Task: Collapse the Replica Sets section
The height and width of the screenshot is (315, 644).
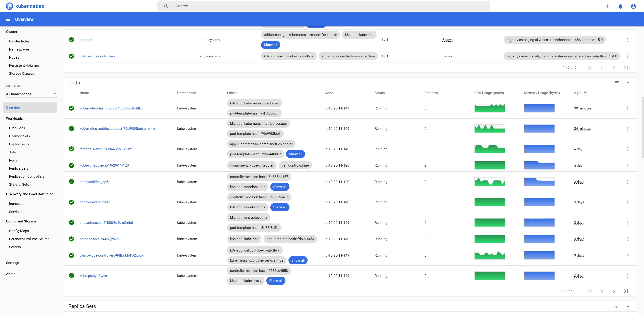Action: [628, 306]
